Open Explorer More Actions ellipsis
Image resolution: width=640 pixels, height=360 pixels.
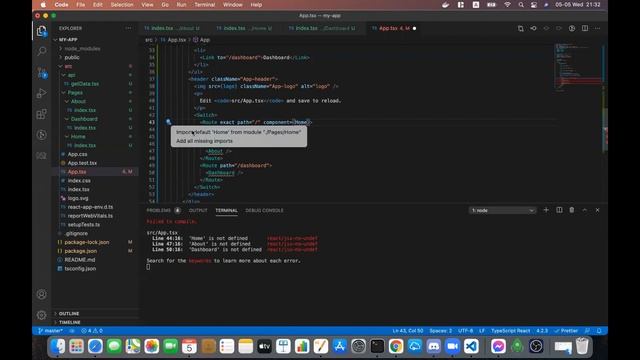click(x=129, y=28)
